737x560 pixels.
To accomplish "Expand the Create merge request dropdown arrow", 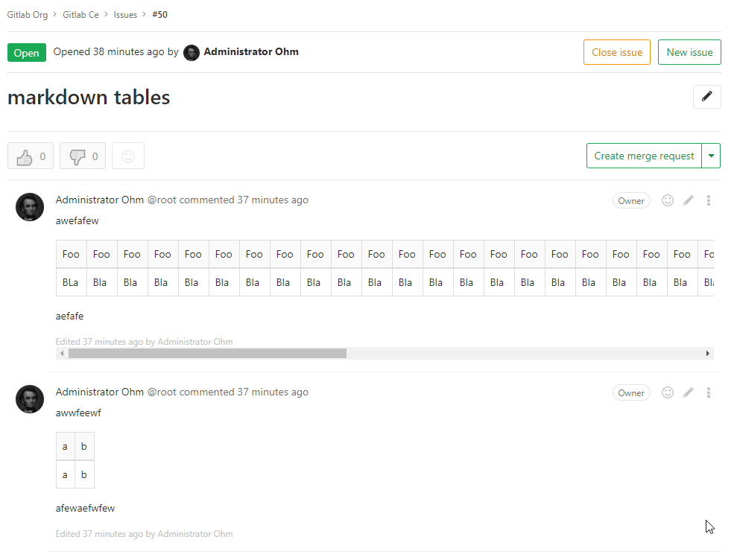I will [x=712, y=156].
